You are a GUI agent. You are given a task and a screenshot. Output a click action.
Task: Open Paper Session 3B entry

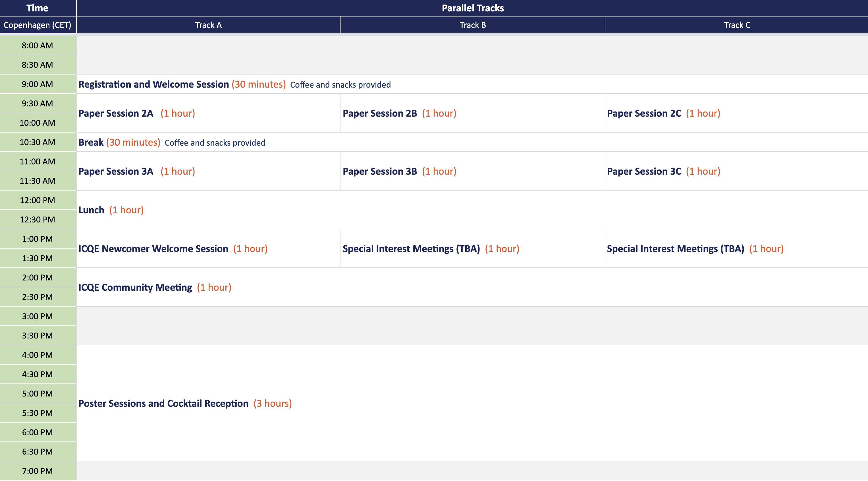[x=473, y=171]
